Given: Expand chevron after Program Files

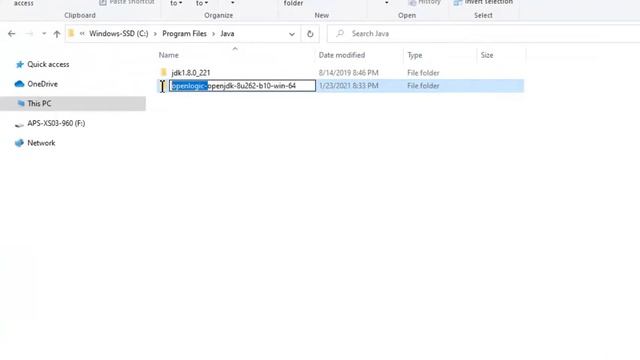Looking at the screenshot, I should pyautogui.click(x=213, y=34).
